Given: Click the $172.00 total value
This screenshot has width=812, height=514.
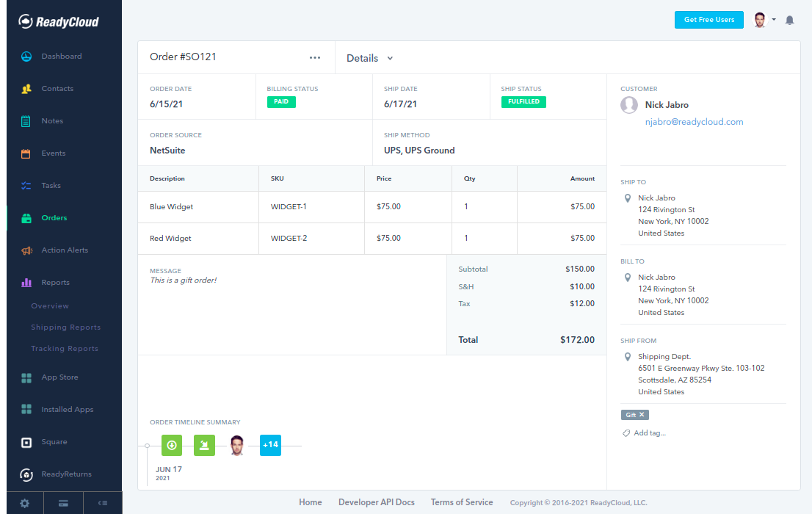Looking at the screenshot, I should point(577,340).
